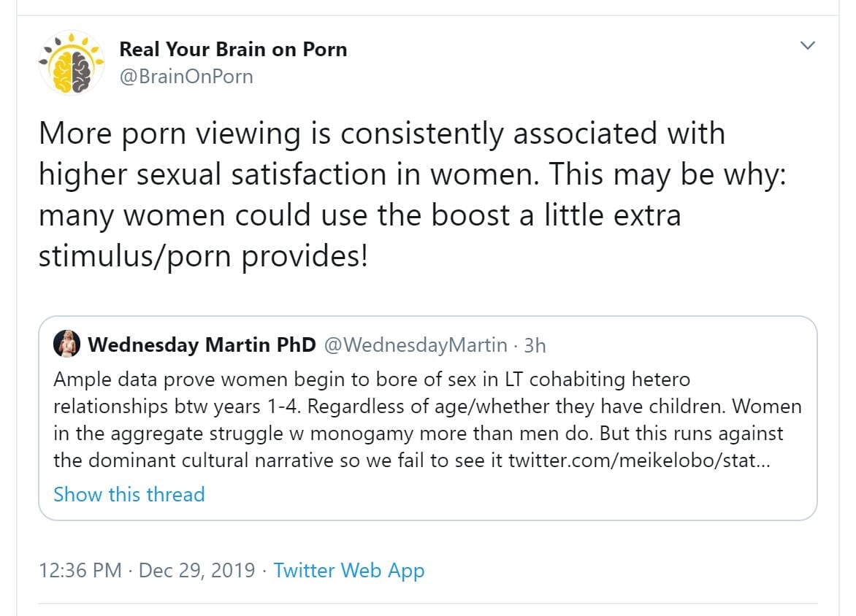
Task: Click the "stimulus/porn provides!" line of the tweet
Action: pyautogui.click(x=203, y=257)
